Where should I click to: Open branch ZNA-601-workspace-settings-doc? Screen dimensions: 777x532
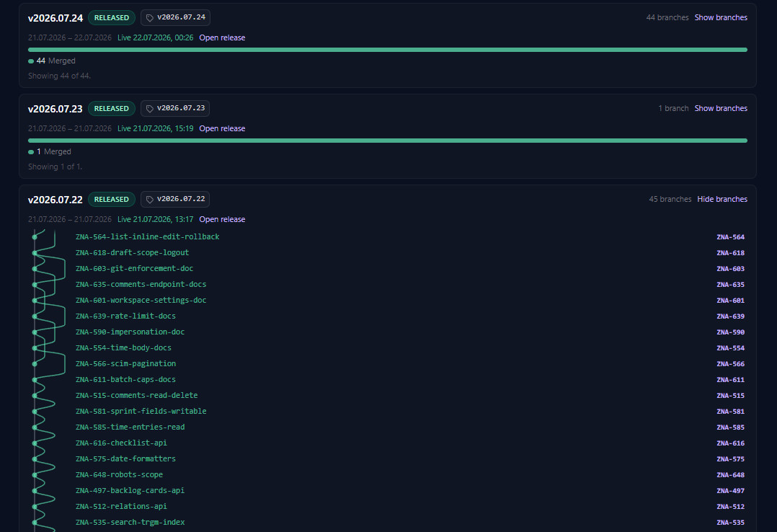pos(141,301)
